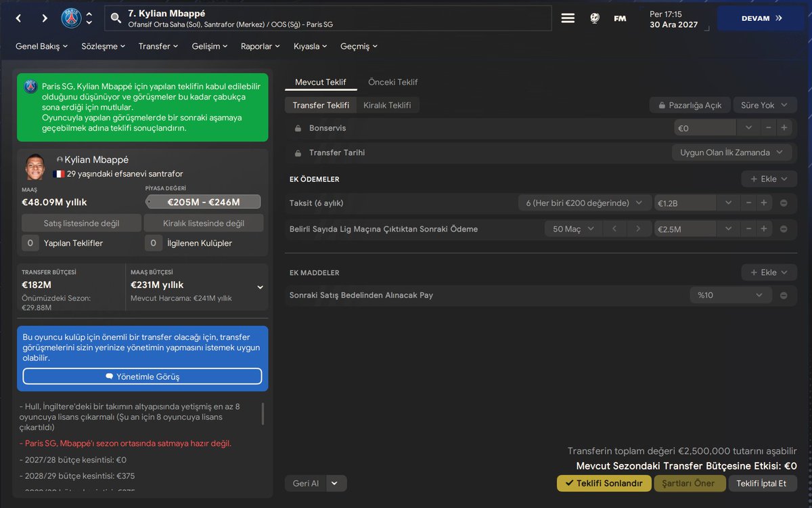
Task: Click the player search bar
Action: point(328,18)
